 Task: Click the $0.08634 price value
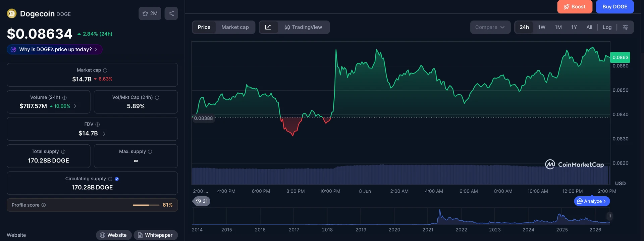pyautogui.click(x=40, y=34)
